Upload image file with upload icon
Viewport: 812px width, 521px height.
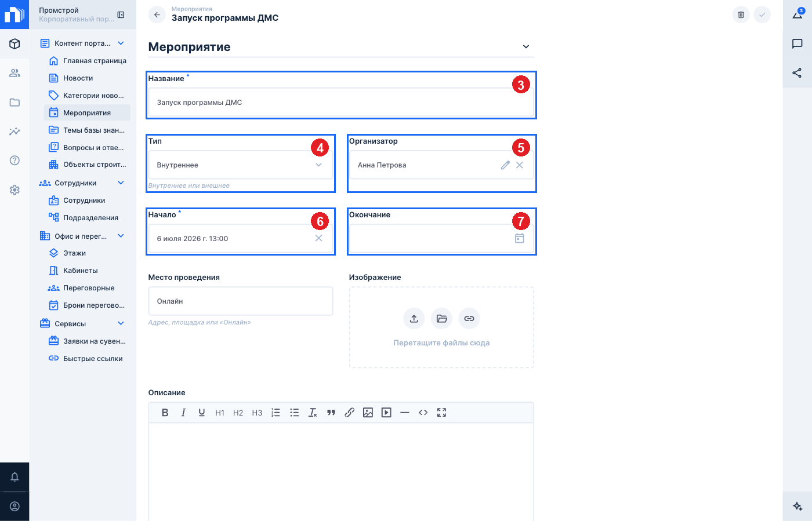pyautogui.click(x=414, y=318)
